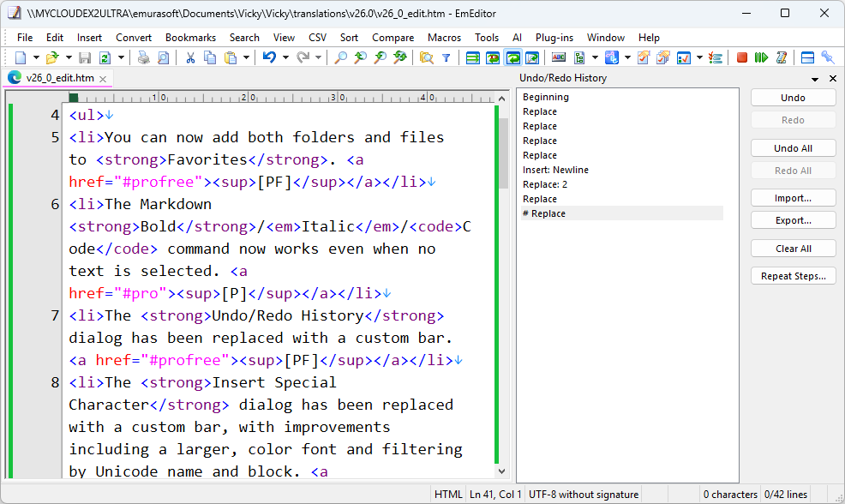Click the Filter funnel icon
This screenshot has height=504, width=845.
pos(446,57)
